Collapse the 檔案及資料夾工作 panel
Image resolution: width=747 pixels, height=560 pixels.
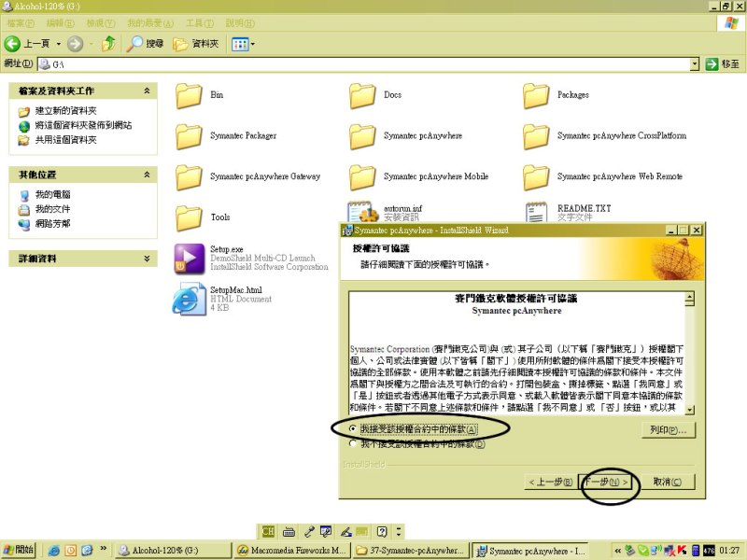tap(147, 91)
